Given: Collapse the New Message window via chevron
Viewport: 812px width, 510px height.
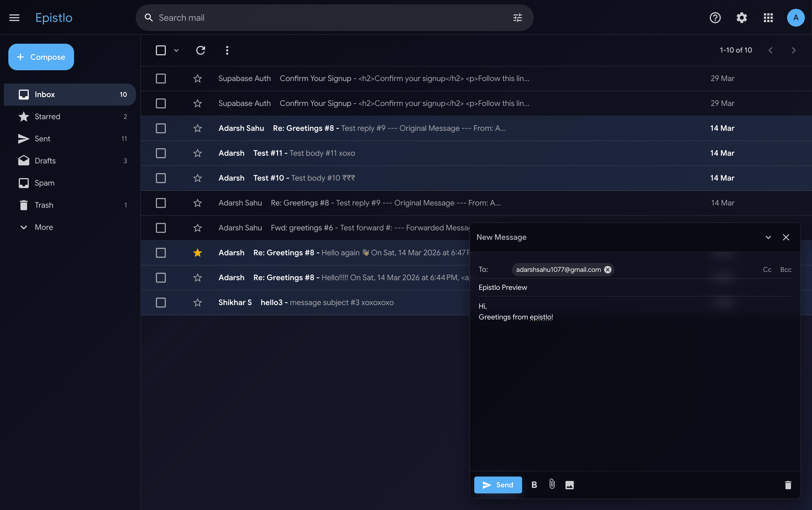Looking at the screenshot, I should point(768,237).
